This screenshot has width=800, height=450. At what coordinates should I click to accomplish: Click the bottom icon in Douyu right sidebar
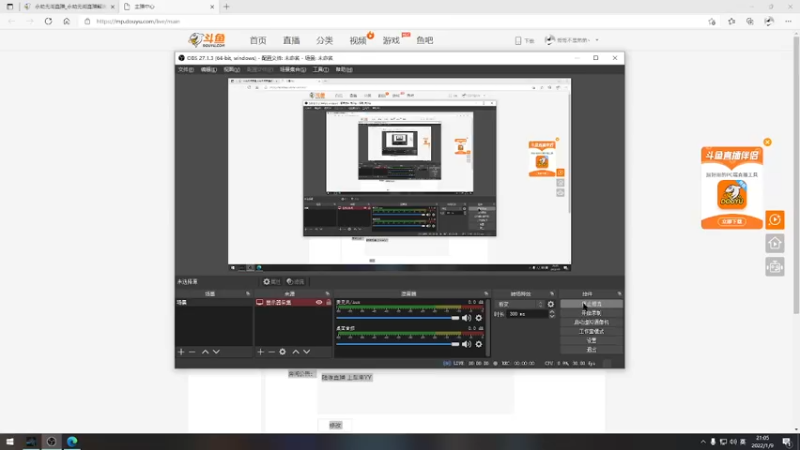point(774,267)
